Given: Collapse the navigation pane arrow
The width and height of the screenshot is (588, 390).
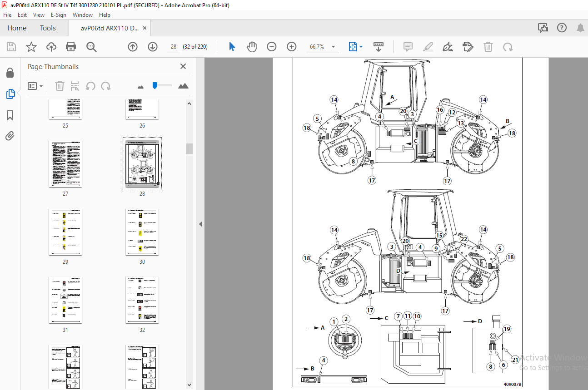Looking at the screenshot, I should click(200, 224).
